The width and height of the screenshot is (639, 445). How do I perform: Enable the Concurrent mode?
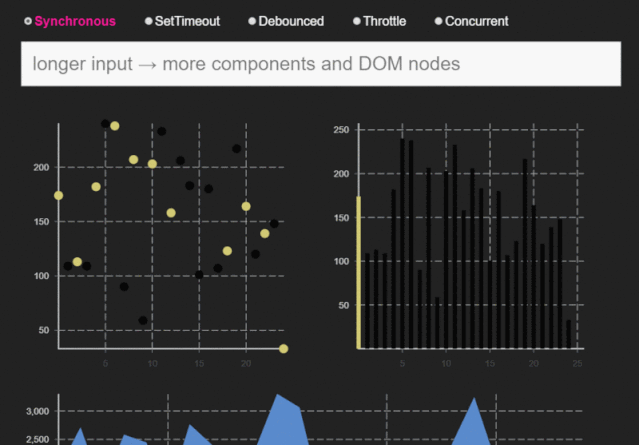click(x=438, y=21)
